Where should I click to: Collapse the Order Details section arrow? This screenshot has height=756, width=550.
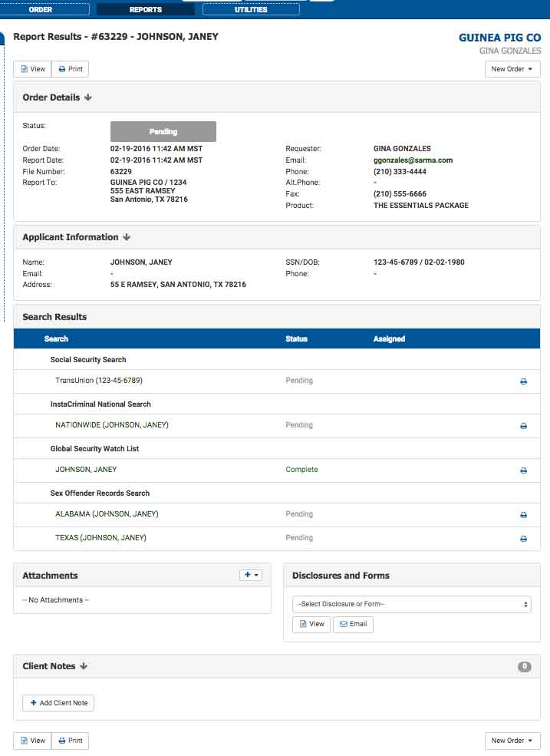coord(88,97)
